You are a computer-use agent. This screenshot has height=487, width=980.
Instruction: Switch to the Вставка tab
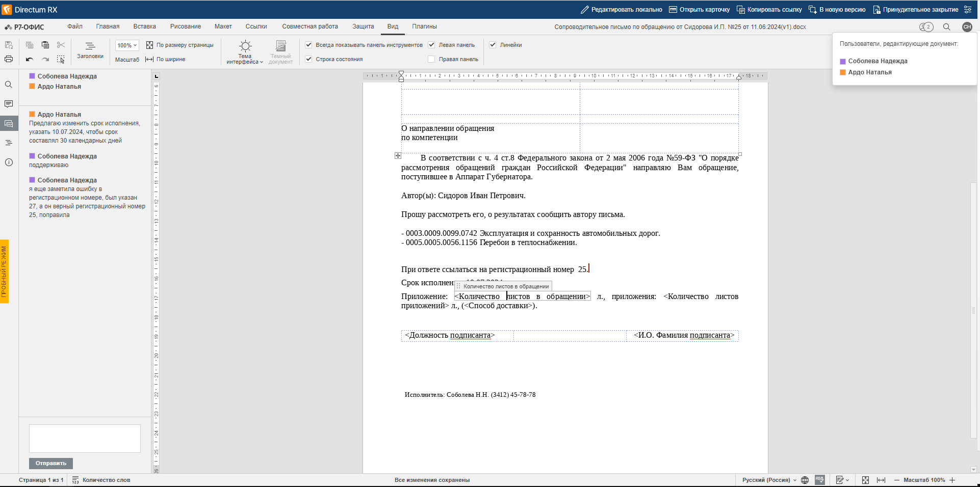[x=145, y=26]
